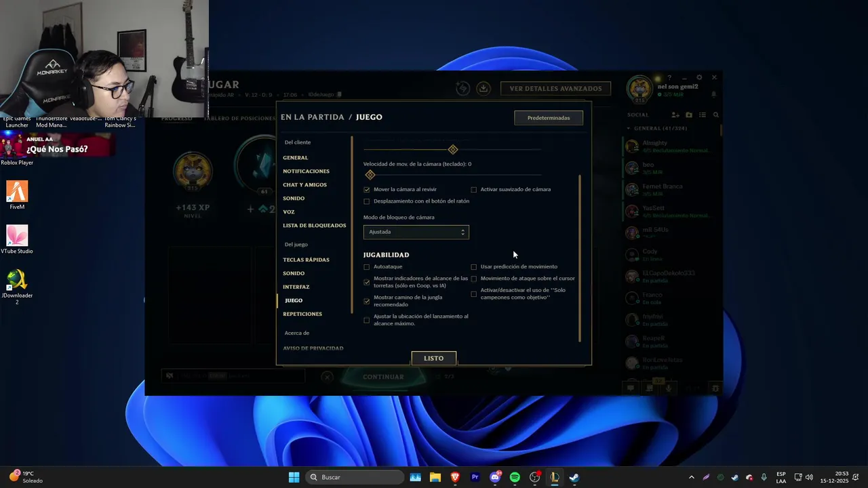Enable Usar predicción de movimiento
The image size is (868, 488).
pyautogui.click(x=474, y=267)
